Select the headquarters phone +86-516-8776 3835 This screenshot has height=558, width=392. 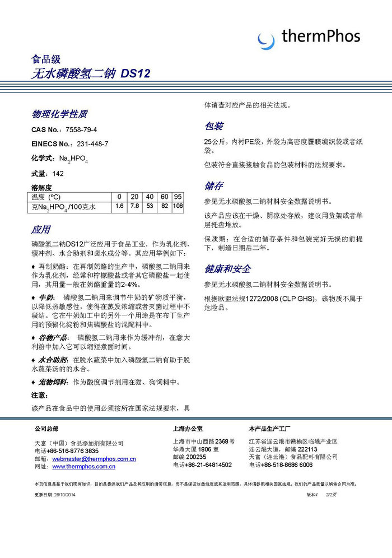click(73, 451)
